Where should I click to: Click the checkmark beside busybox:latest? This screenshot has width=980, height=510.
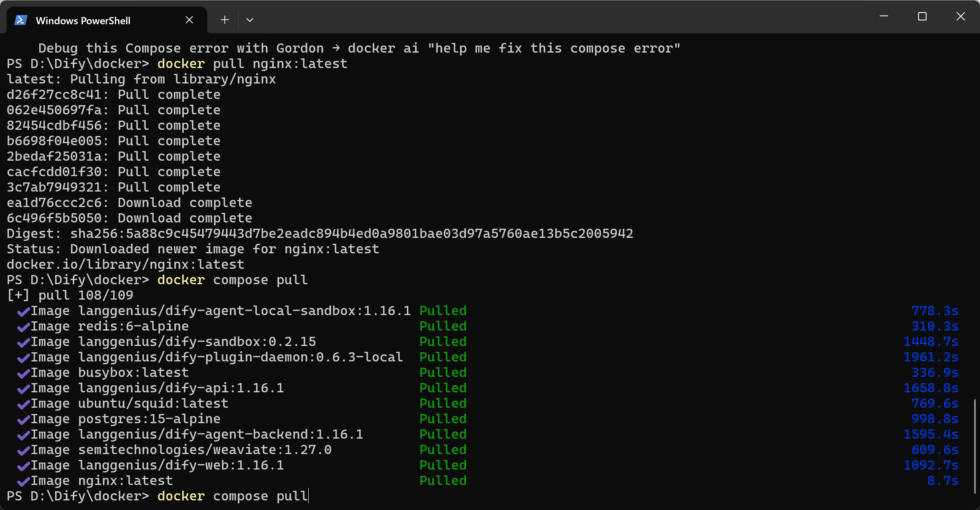[23, 373]
